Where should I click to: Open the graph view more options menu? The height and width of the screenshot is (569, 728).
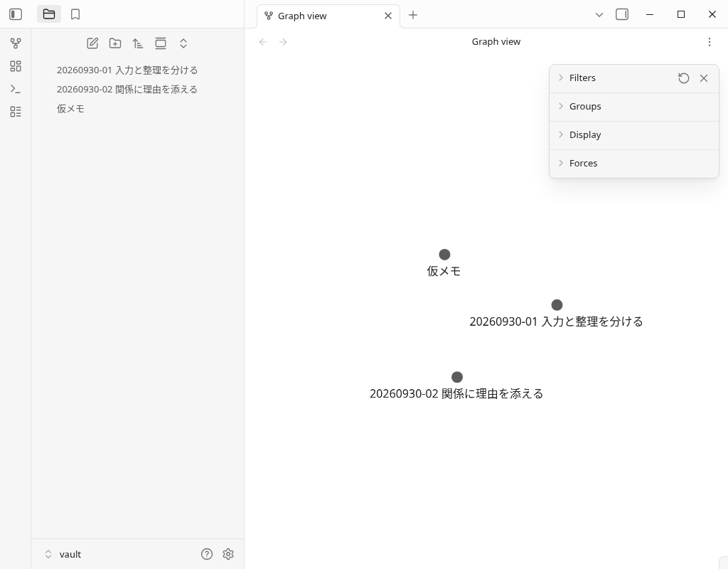pos(710,42)
